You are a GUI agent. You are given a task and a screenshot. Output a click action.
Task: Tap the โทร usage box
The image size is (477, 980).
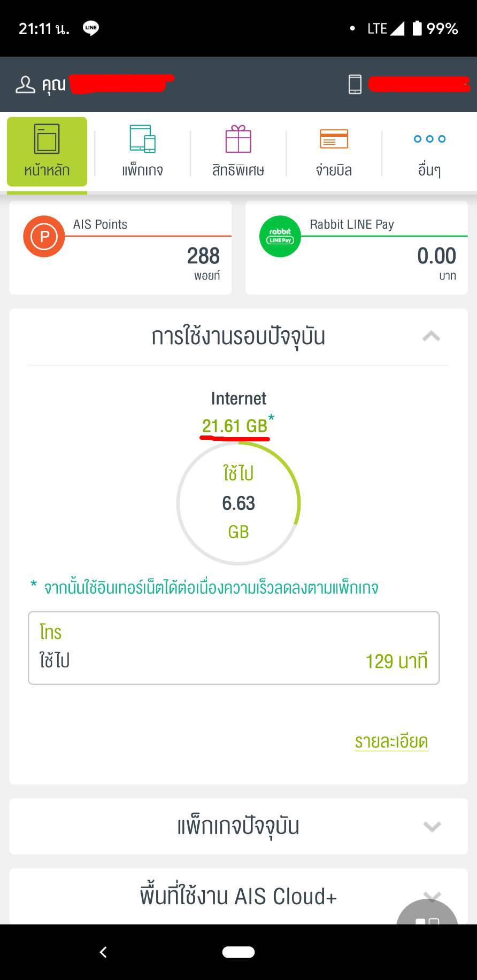(x=234, y=648)
